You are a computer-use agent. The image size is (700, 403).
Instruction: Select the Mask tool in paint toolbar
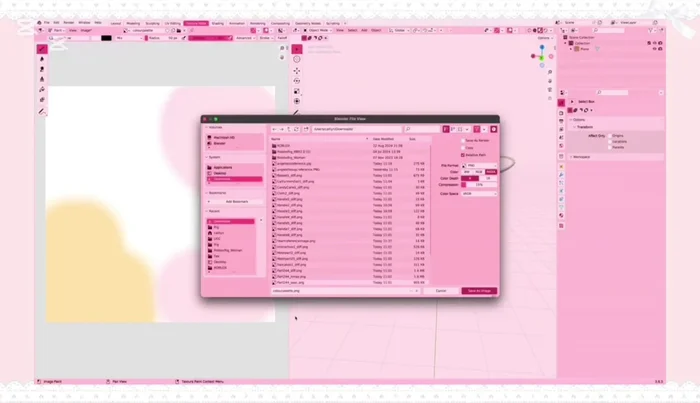coord(42,100)
